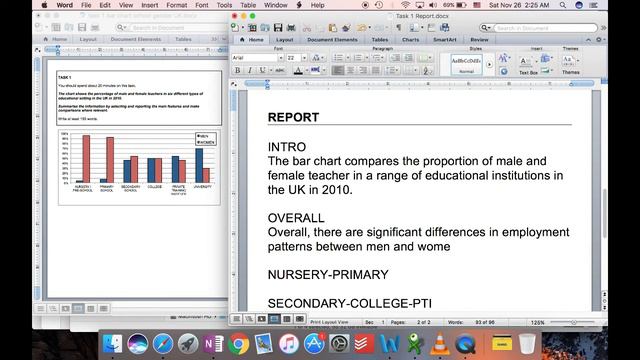The height and width of the screenshot is (360, 640).
Task: Select the Normal style thumbnail
Action: coord(466,64)
